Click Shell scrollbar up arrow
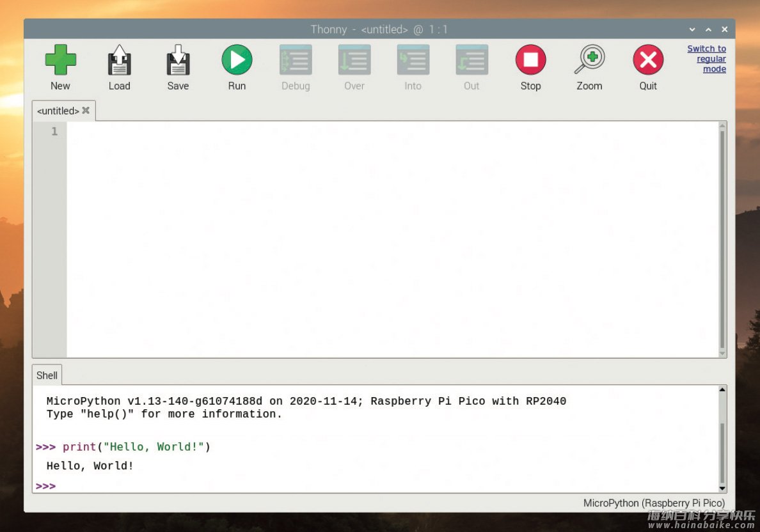The height and width of the screenshot is (532, 760). 722,389
